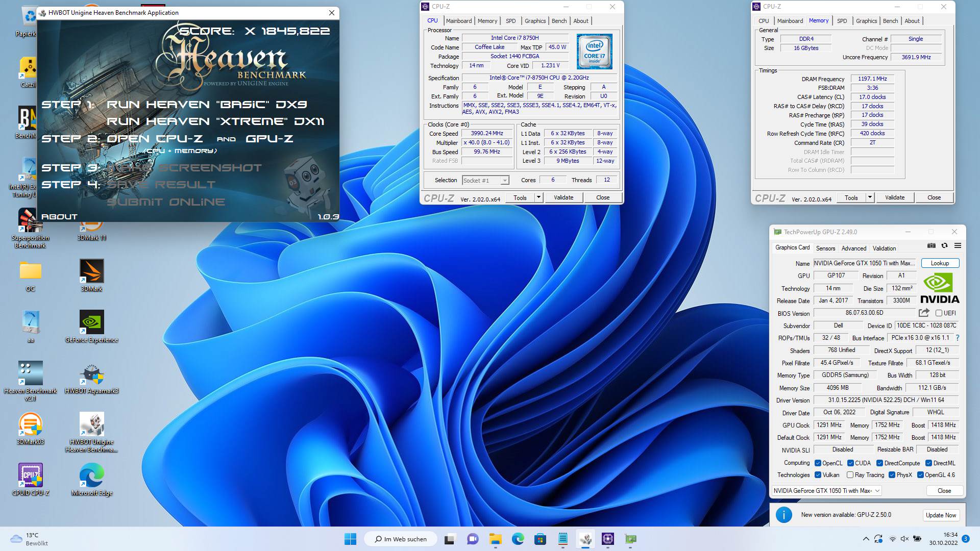Open File Explorer from taskbar
The height and width of the screenshot is (551, 980).
coord(495,539)
